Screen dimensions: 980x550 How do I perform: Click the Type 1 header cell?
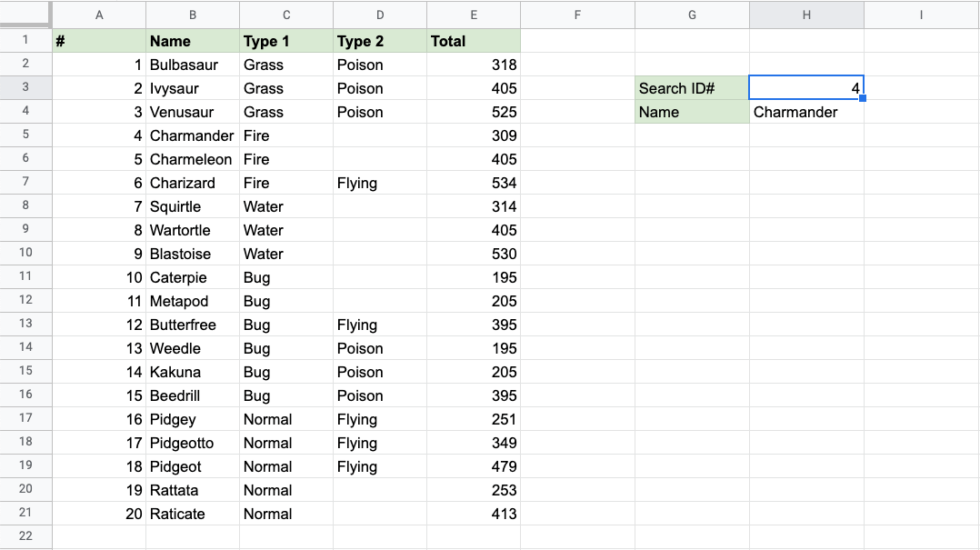[286, 41]
